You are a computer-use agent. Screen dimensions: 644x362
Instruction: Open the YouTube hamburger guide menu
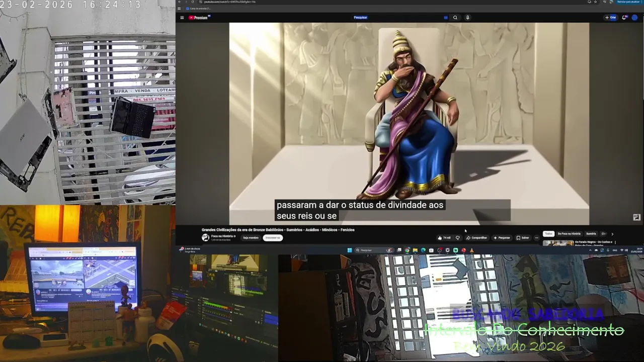[x=182, y=18]
